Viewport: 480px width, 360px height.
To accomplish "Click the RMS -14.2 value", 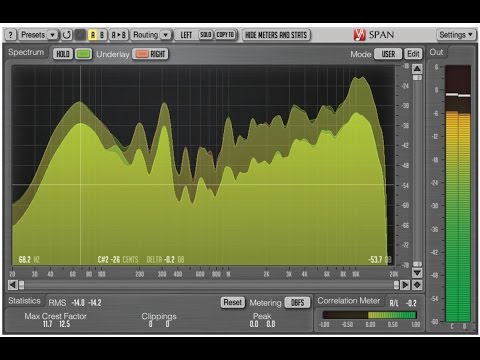I will tap(95, 303).
